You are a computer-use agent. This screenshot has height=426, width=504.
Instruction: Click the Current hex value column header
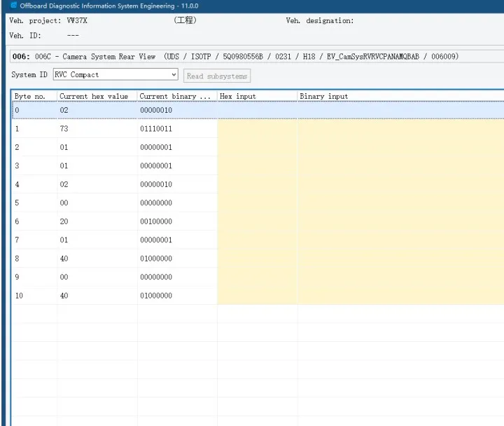[x=97, y=96]
